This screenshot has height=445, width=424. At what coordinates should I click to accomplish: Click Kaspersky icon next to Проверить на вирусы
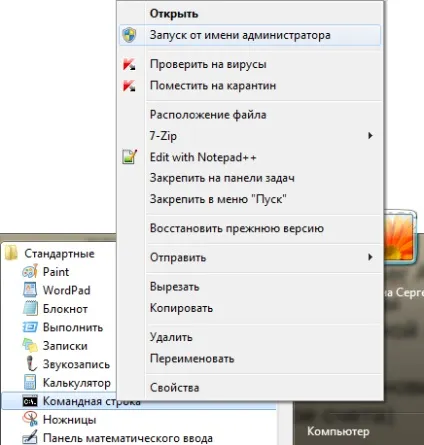[129, 64]
